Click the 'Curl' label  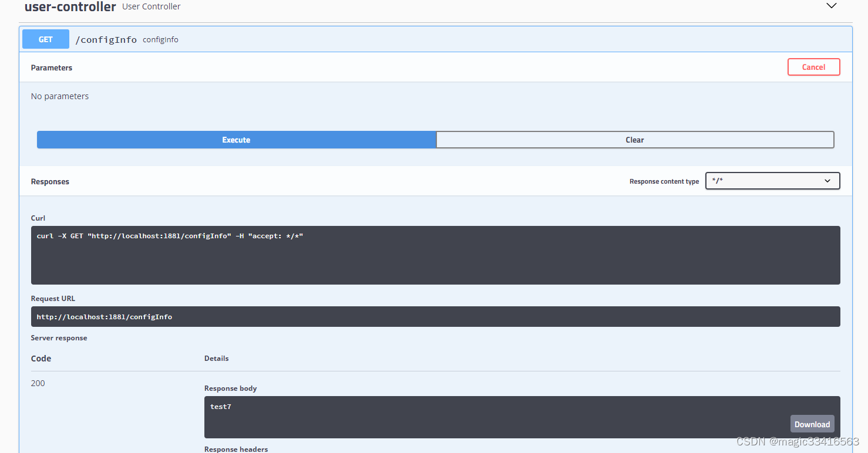coord(38,218)
